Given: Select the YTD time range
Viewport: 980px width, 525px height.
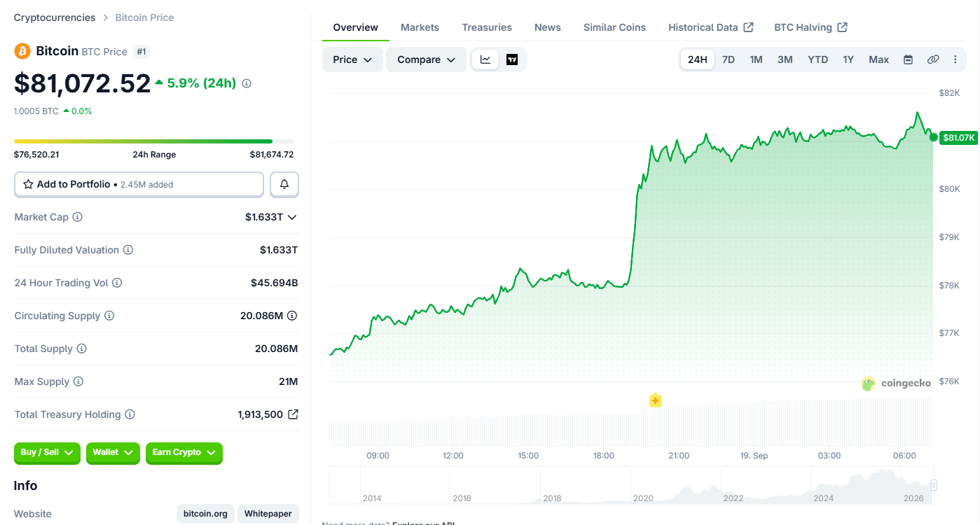Looking at the screenshot, I should pos(818,59).
